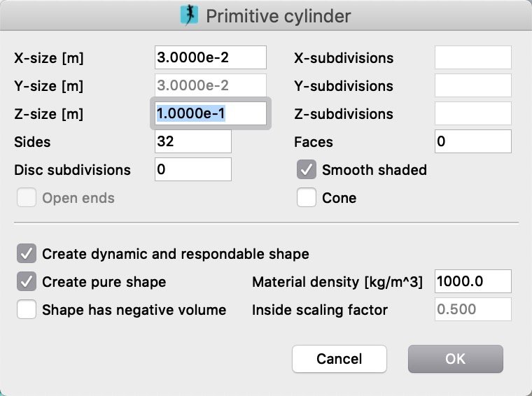532x396 pixels.
Task: Click the Inside scaling factor field
Action: [x=473, y=309]
